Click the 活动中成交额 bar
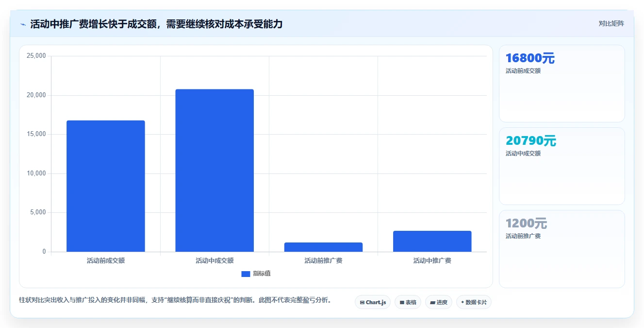The height and width of the screenshot is (328, 644). pos(215,171)
